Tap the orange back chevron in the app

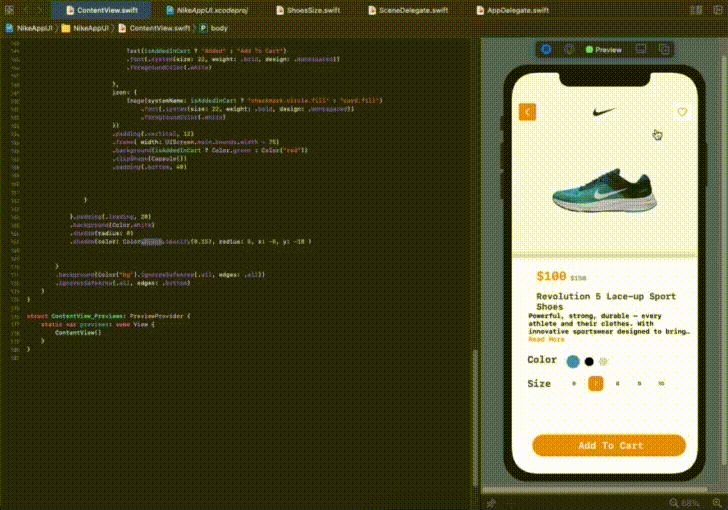click(x=527, y=112)
